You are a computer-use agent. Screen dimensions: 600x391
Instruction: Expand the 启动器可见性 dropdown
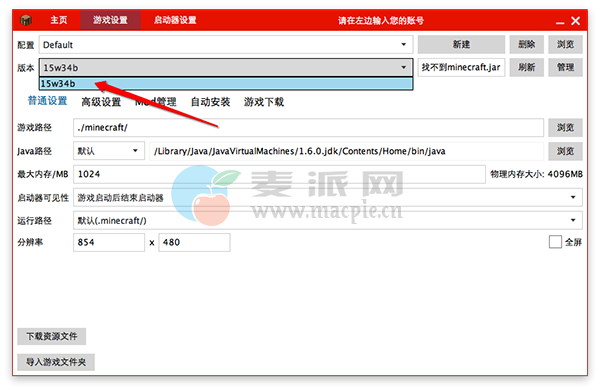tap(573, 197)
